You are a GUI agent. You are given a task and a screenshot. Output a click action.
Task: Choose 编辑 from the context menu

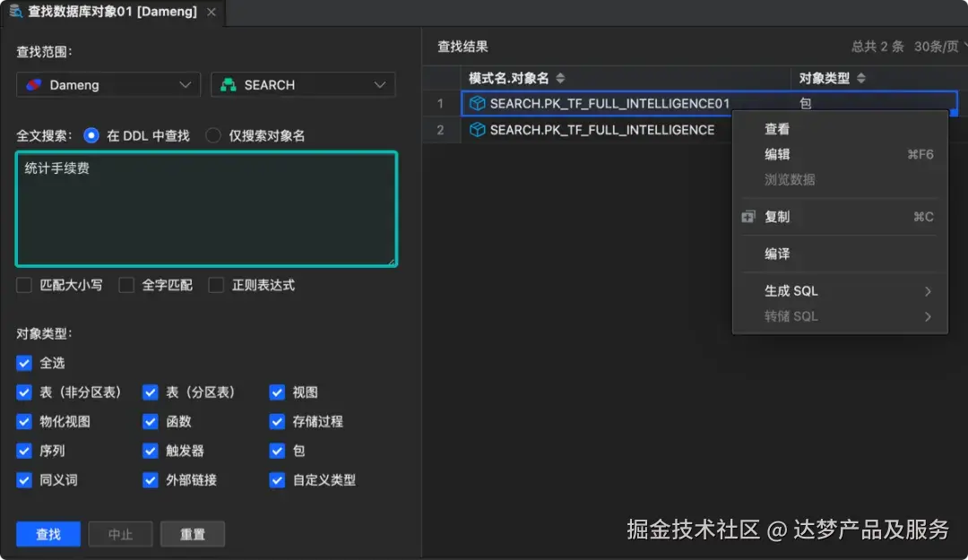pyautogui.click(x=840, y=154)
